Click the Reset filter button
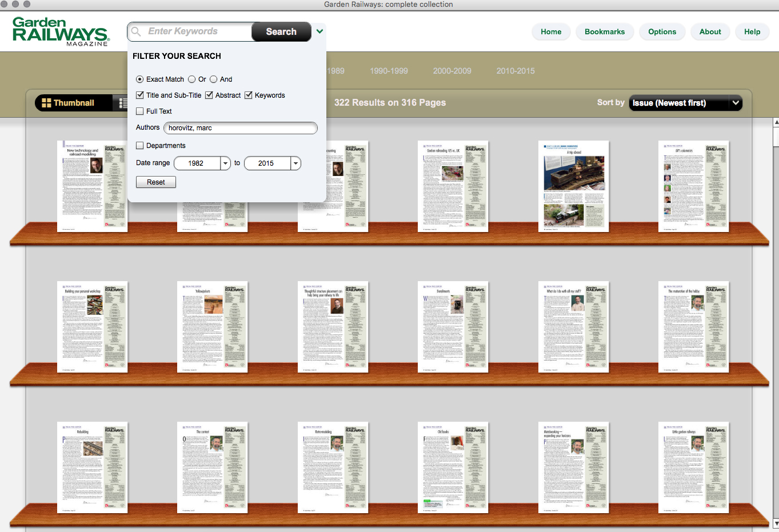Viewport: 779px width, 532px height. 155,182
